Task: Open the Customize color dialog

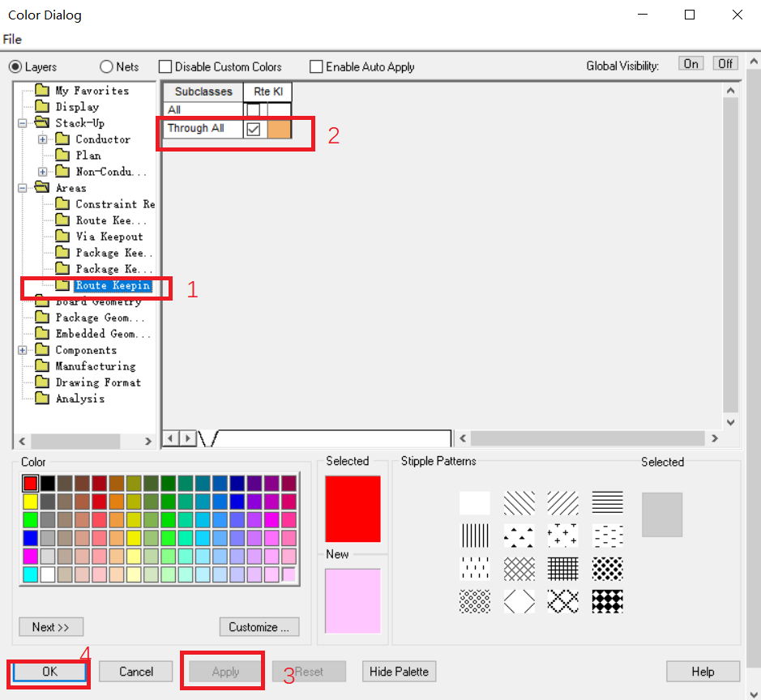Action: [x=259, y=626]
